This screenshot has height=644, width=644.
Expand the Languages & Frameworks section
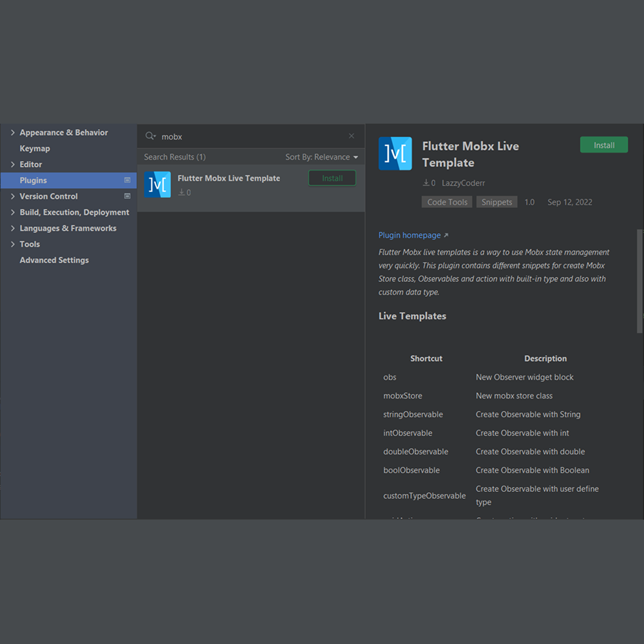12,228
